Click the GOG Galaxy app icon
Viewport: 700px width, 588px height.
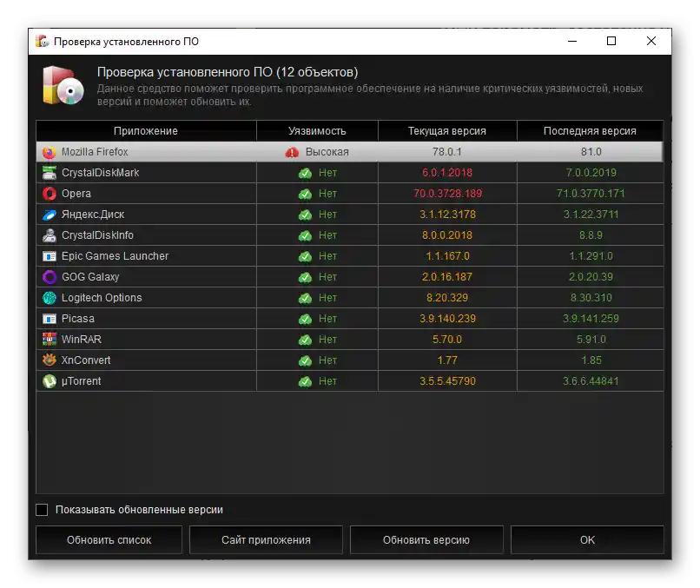[50, 277]
